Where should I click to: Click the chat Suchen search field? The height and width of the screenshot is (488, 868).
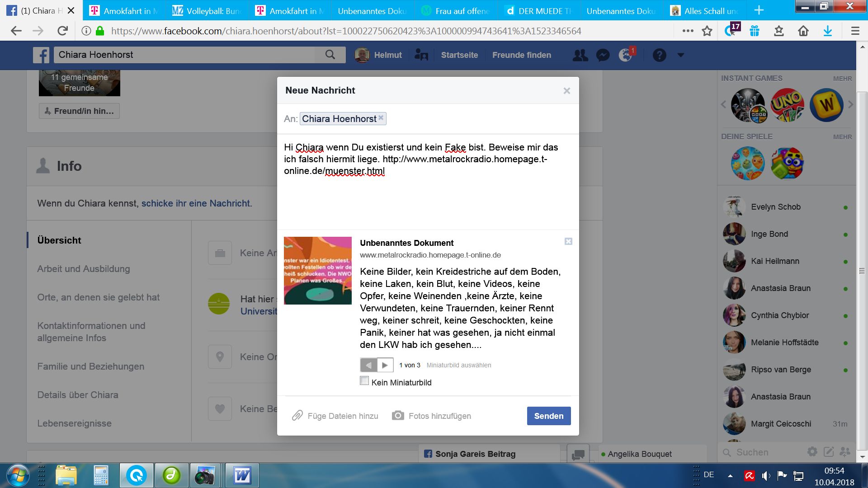tap(762, 452)
